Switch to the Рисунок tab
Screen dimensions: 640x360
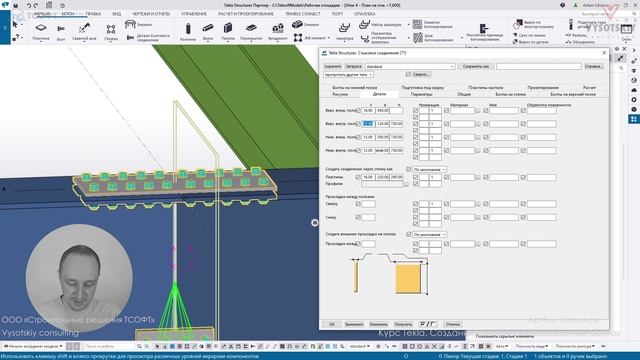tap(340, 94)
